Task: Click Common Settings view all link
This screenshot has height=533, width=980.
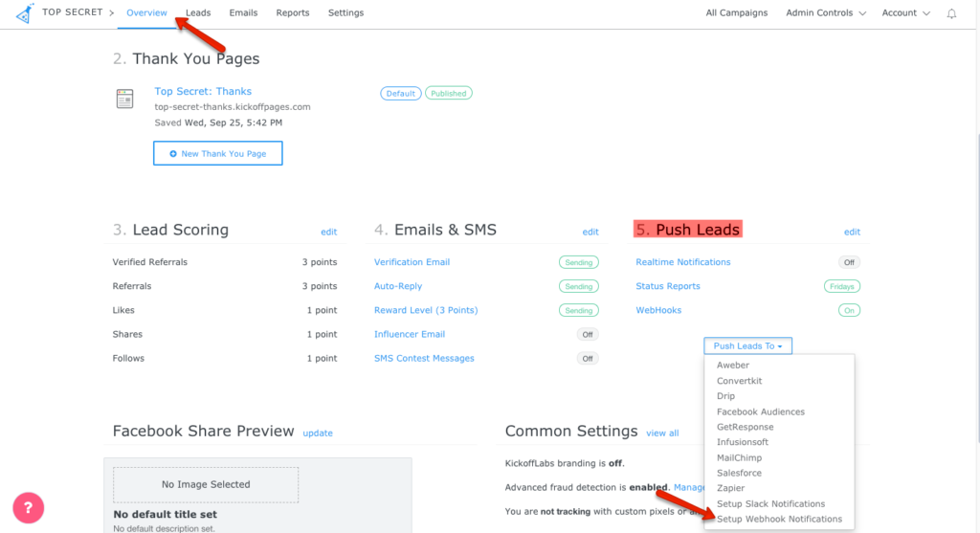Action: pos(662,433)
